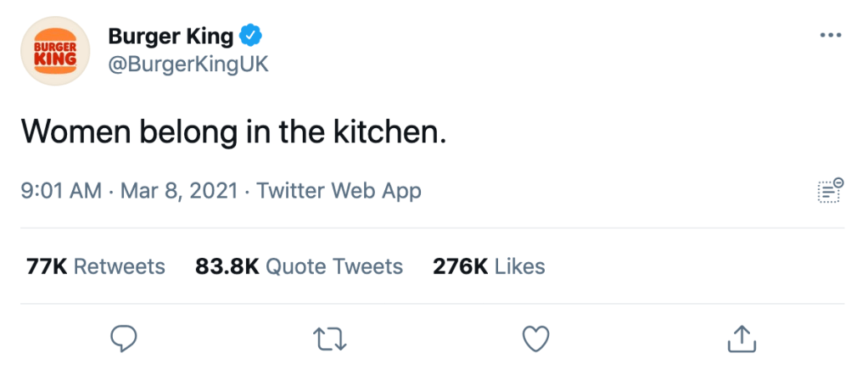Click the retweet arrows icon
This screenshot has width=868, height=370.
point(329,339)
